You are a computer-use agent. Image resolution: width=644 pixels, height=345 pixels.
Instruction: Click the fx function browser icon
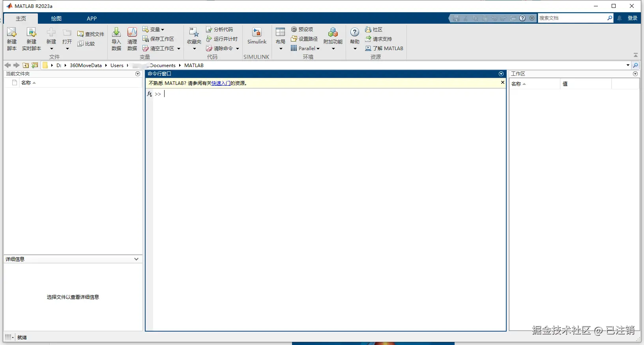tap(149, 94)
